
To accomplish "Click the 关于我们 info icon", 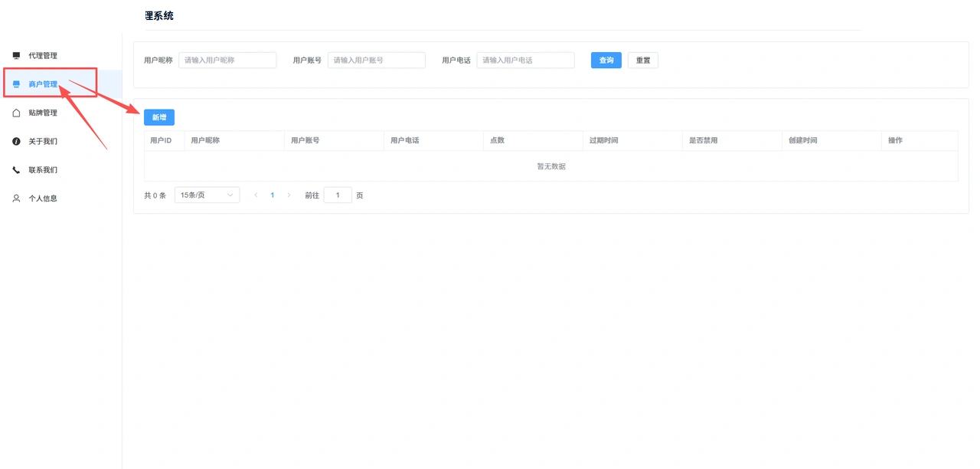I will click(16, 141).
